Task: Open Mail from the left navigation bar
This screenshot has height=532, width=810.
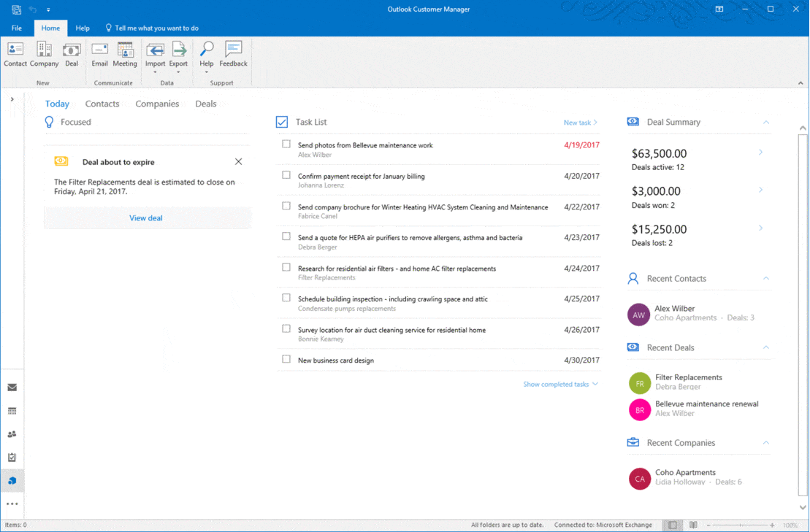Action: click(x=12, y=388)
